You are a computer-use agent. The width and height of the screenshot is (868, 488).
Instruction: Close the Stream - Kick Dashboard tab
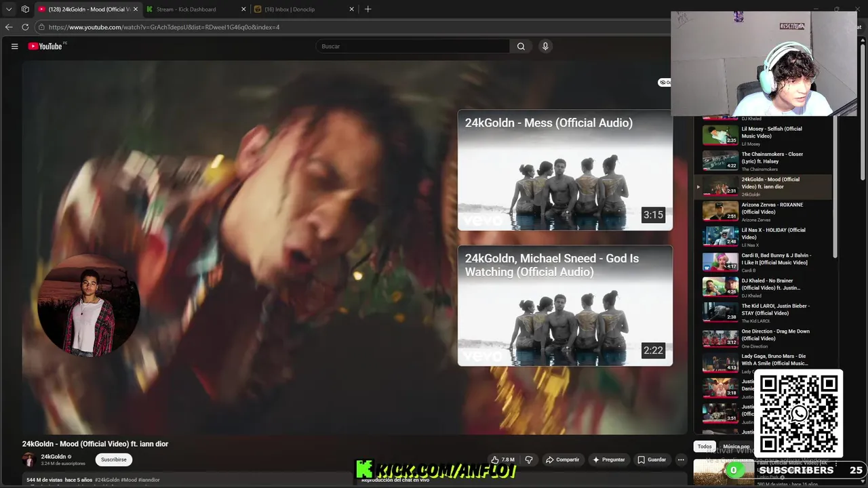pyautogui.click(x=243, y=9)
